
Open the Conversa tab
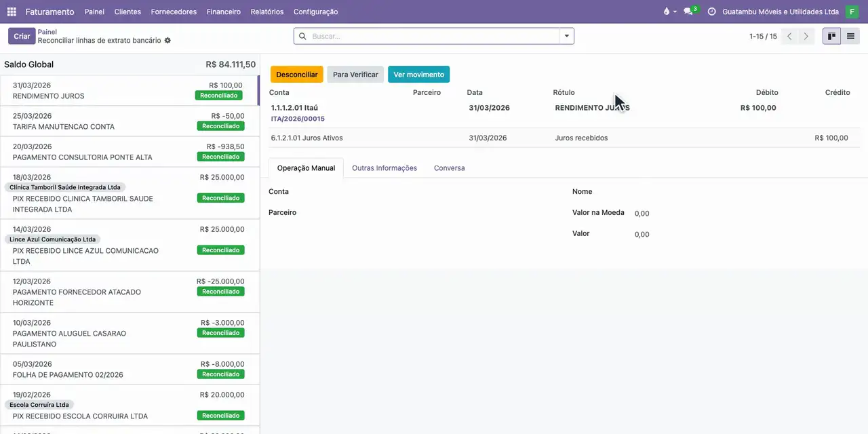click(x=450, y=168)
